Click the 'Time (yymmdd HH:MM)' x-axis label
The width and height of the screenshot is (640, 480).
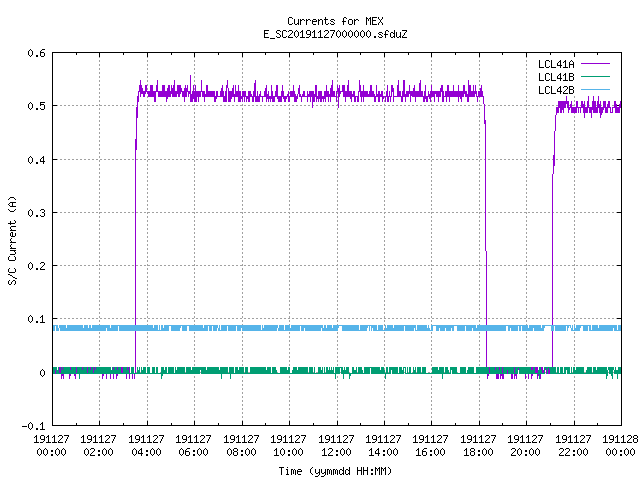point(335,471)
